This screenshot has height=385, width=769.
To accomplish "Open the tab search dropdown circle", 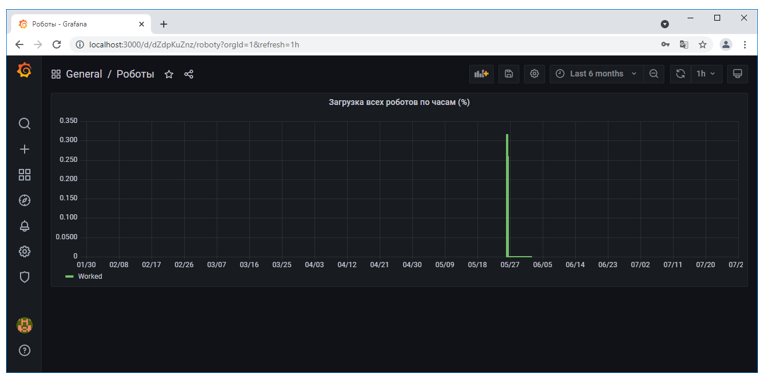I will 665,24.
